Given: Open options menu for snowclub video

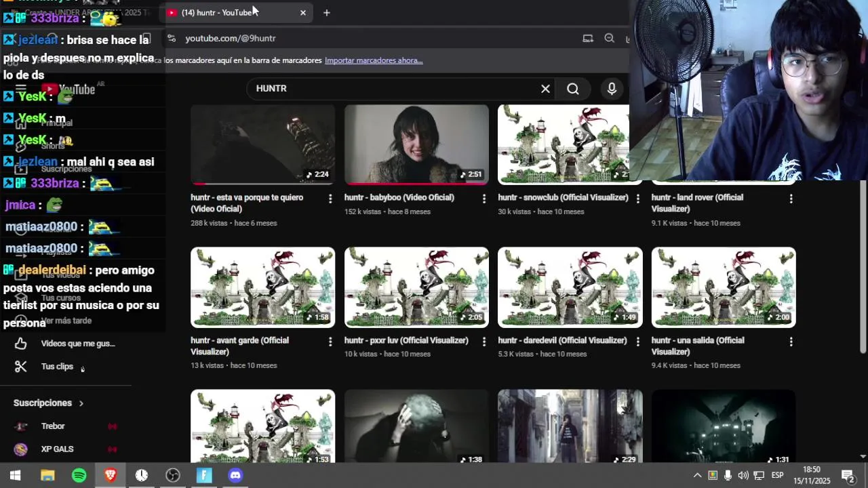Looking at the screenshot, I should pyautogui.click(x=637, y=199).
